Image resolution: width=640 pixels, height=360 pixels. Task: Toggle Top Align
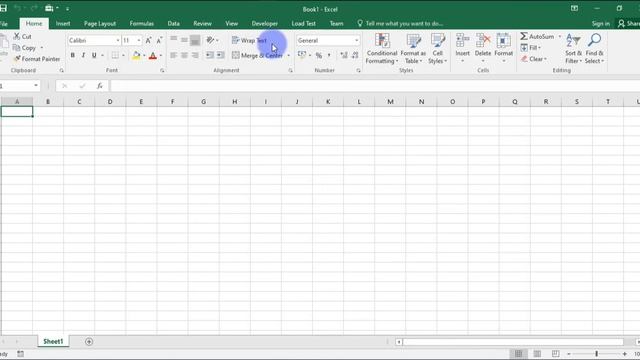pyautogui.click(x=174, y=40)
